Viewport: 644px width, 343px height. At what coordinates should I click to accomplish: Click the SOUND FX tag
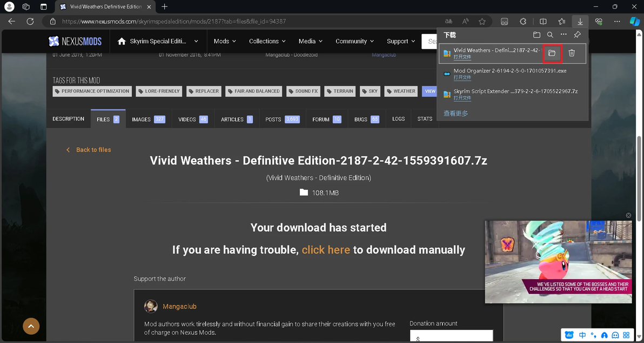pyautogui.click(x=303, y=91)
